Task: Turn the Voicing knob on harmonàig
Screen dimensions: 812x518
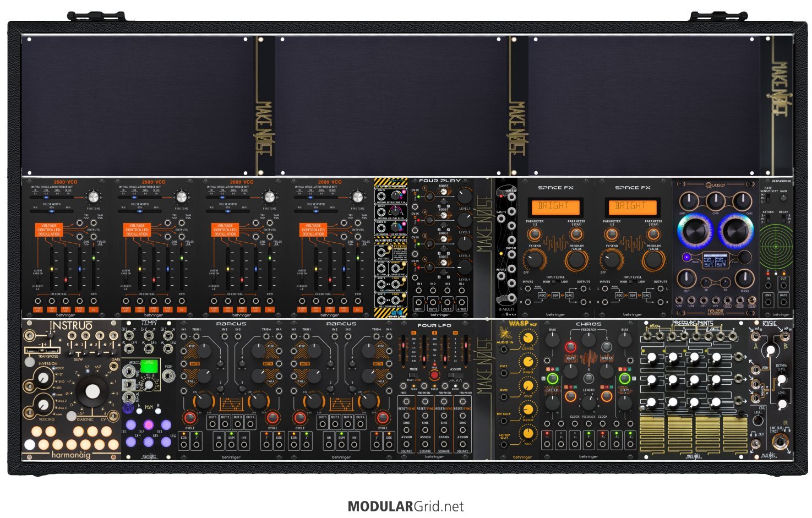Action: click(43, 405)
